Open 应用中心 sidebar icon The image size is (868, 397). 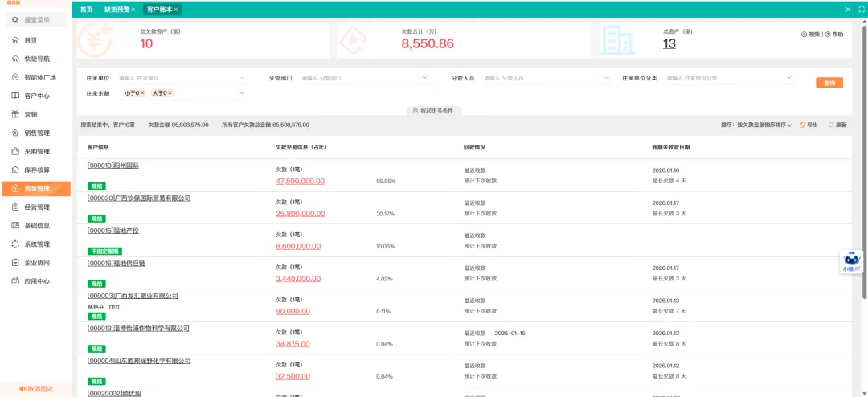(x=15, y=281)
